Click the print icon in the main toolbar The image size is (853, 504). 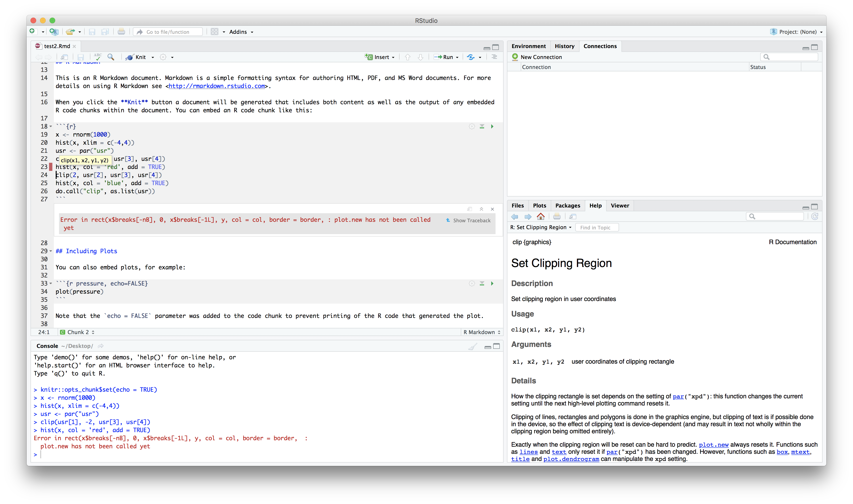pos(121,32)
